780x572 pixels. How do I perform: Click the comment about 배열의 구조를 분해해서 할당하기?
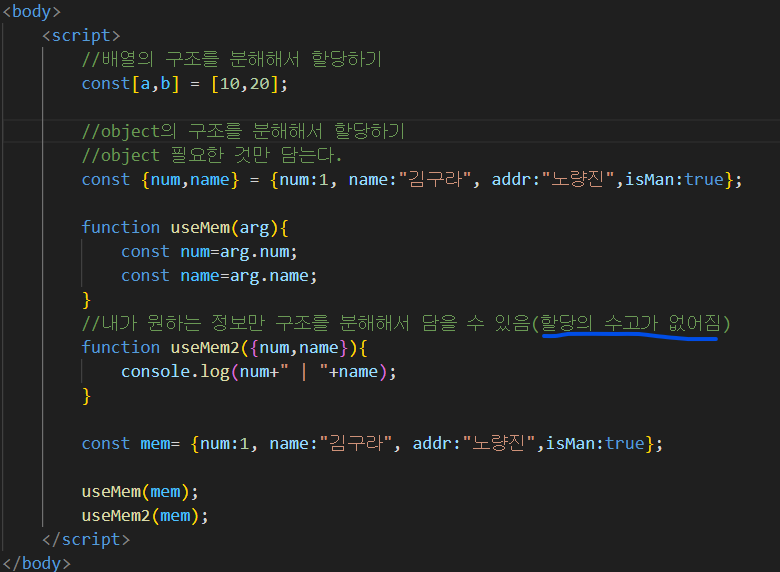click(x=232, y=59)
